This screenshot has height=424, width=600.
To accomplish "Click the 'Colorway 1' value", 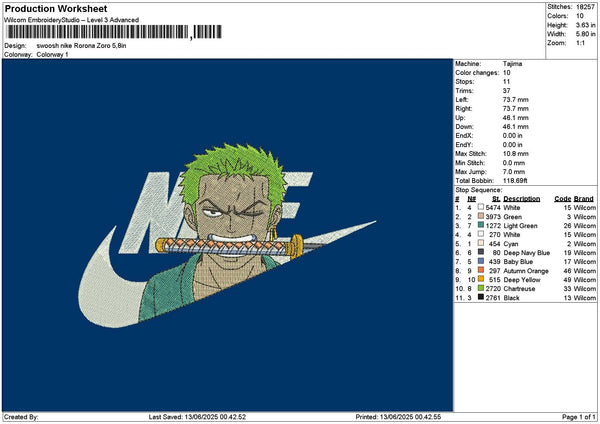I will (52, 55).
